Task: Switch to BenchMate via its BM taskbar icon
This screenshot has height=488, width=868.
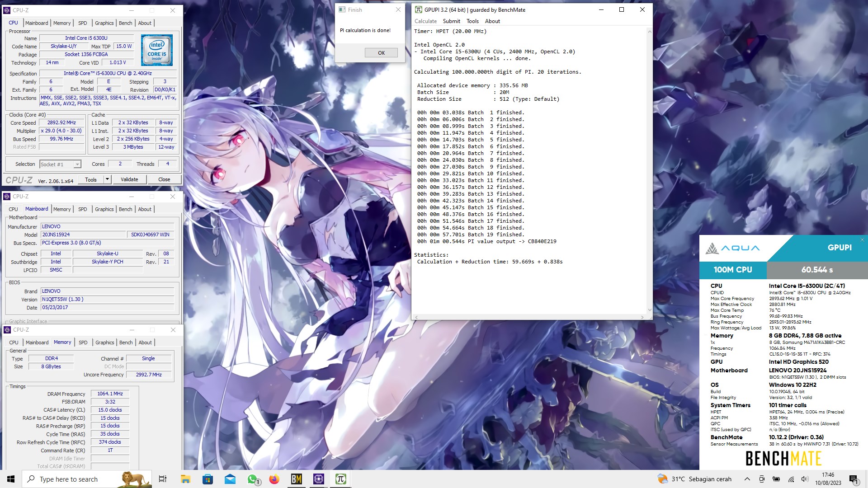Action: pos(297,479)
